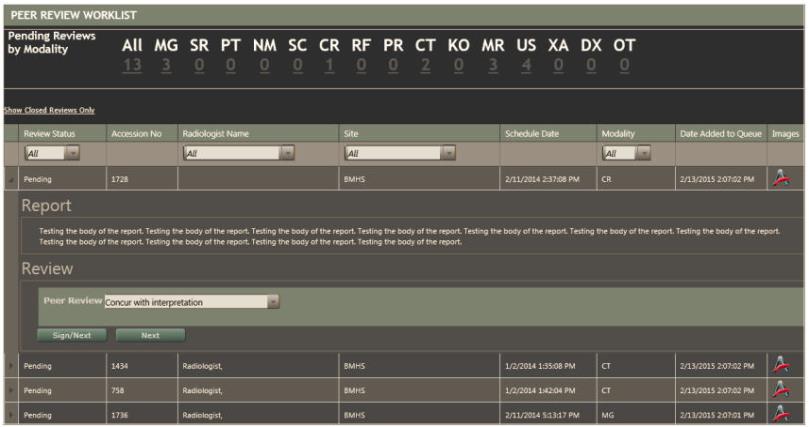Expand the row for accession 1736
Image resolution: width=809 pixels, height=427 pixels.
coord(11,415)
